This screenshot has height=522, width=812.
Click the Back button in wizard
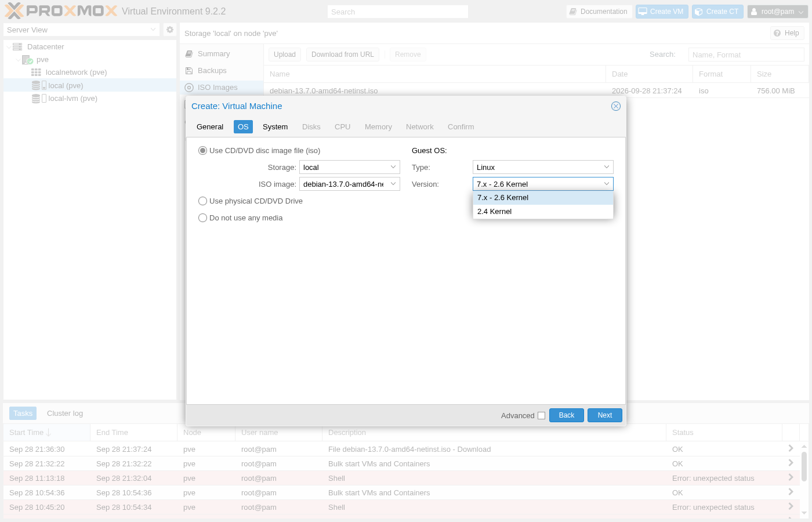(x=567, y=415)
